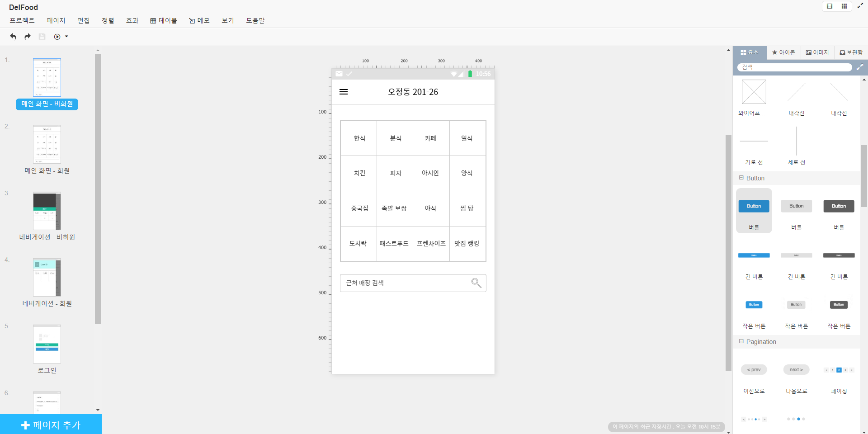Image resolution: width=868 pixels, height=434 pixels.
Task: Click the save disk icon in the toolbar
Action: 42,37
